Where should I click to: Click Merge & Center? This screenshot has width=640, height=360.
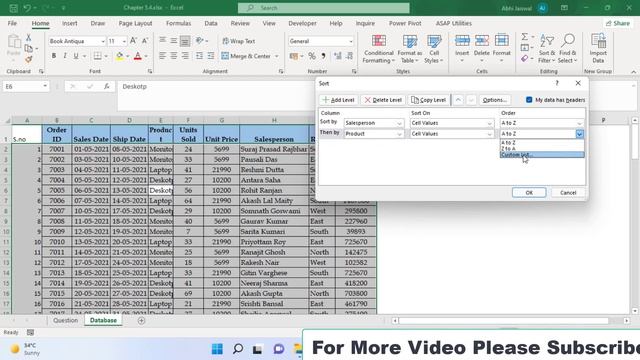(246, 56)
